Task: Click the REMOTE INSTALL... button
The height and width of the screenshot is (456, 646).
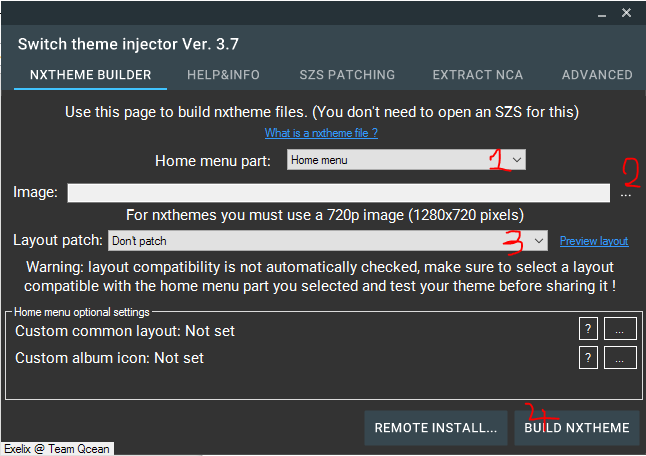Action: (x=435, y=428)
